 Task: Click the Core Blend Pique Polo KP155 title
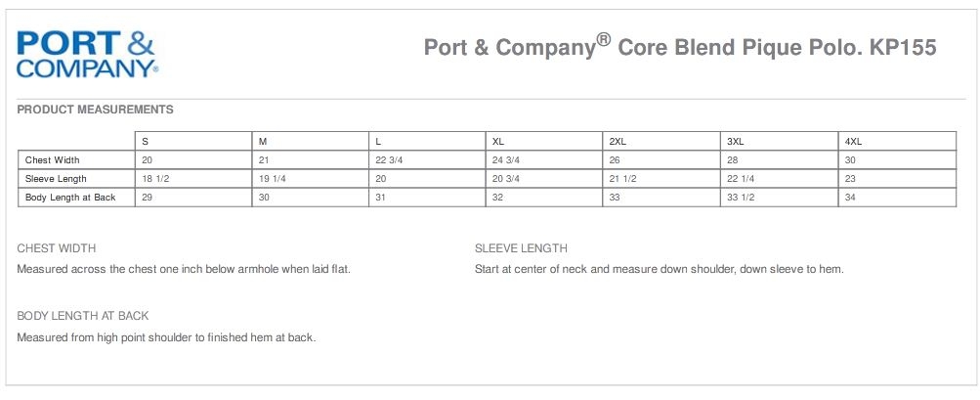[680, 48]
